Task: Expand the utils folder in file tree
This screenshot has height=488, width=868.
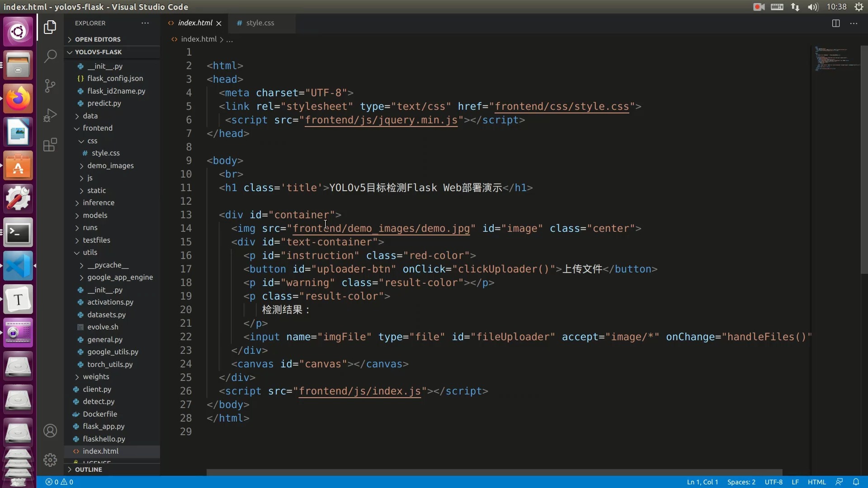Action: click(x=90, y=252)
